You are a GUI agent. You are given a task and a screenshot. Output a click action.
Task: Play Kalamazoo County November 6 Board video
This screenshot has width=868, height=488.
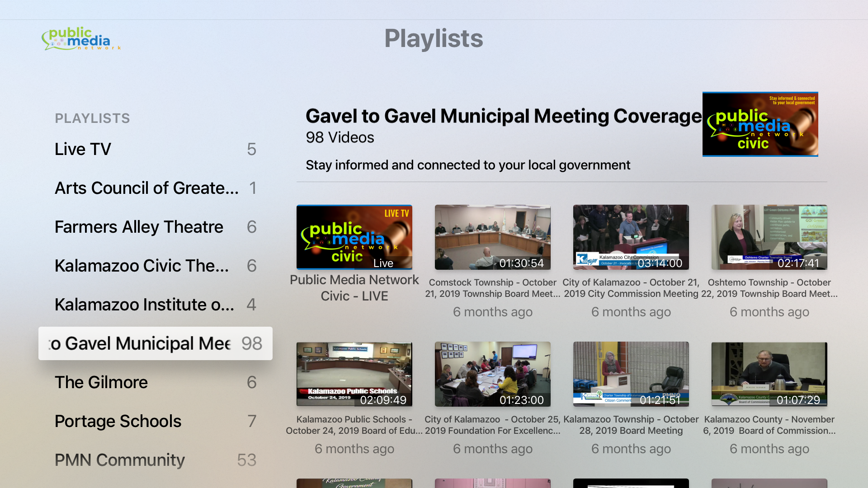tap(769, 374)
